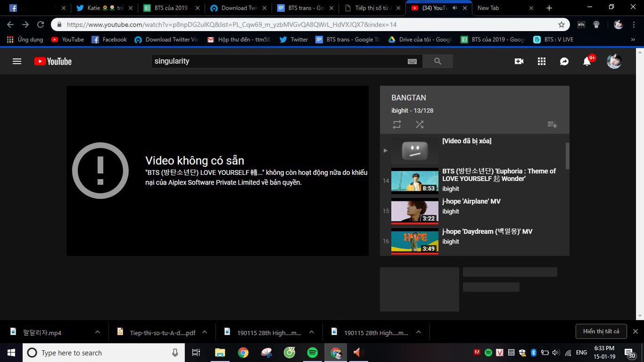Open the Facebook bookmark

point(109,40)
